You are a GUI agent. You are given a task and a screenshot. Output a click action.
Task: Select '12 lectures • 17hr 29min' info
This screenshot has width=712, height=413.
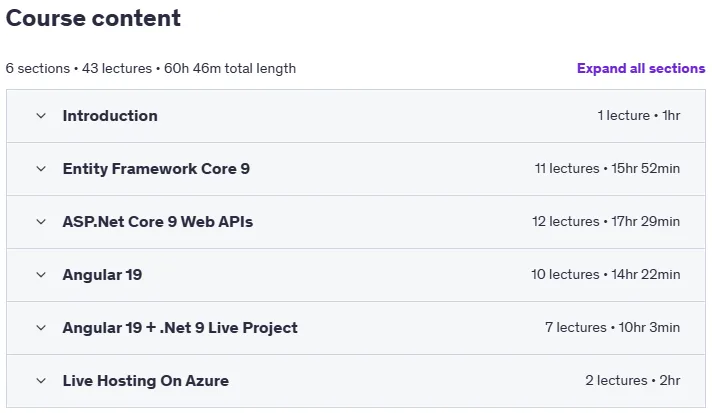[606, 222]
